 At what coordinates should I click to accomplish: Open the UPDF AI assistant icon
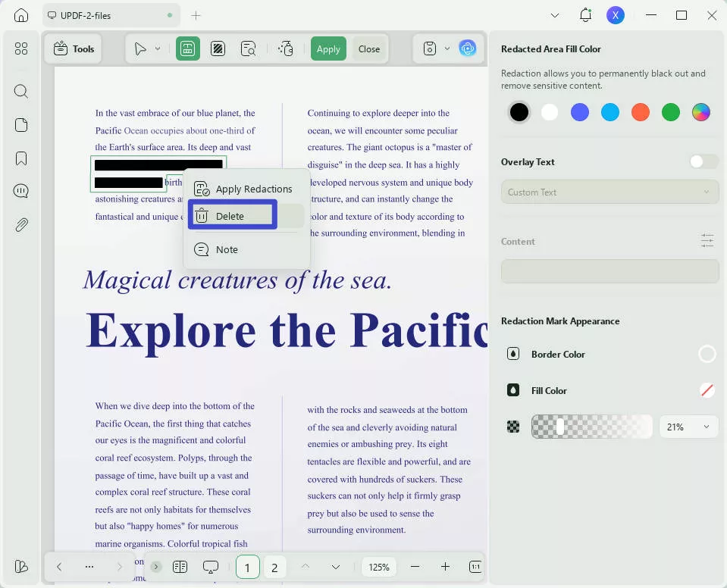pos(467,48)
